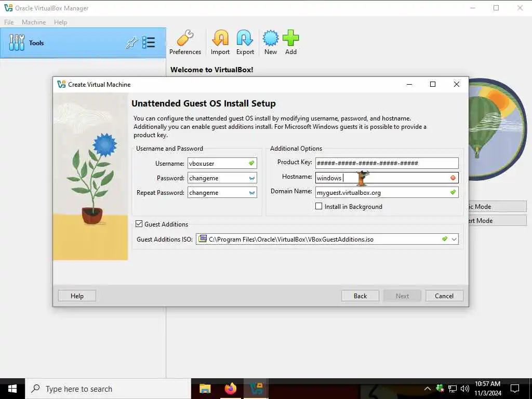Click the pin icon in Tools row

coord(131,43)
